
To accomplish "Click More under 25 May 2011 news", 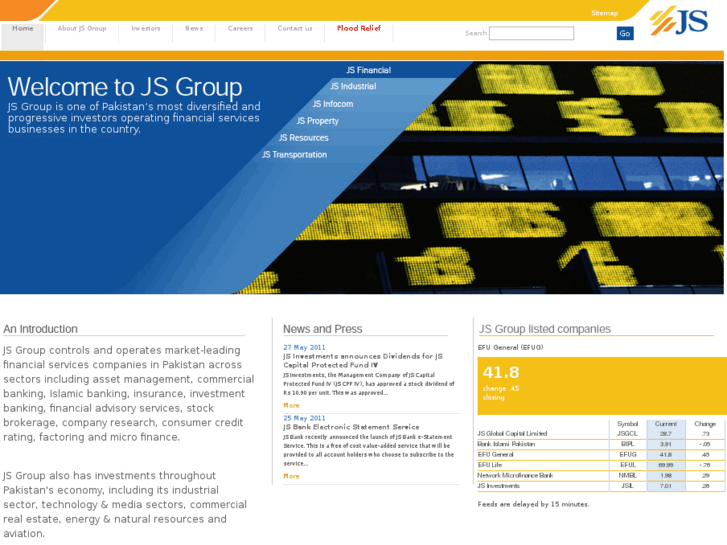I will pyautogui.click(x=291, y=476).
